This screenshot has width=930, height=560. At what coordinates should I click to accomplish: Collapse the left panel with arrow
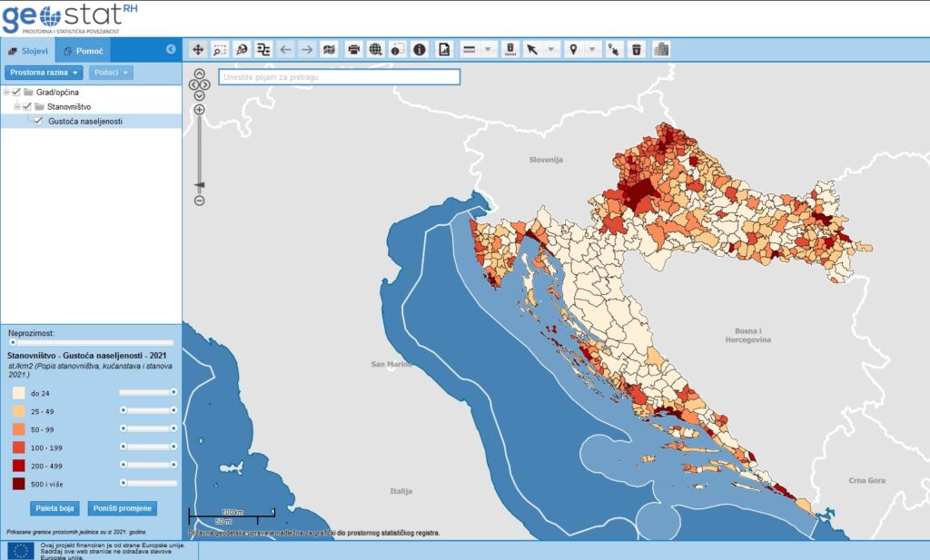tap(171, 50)
